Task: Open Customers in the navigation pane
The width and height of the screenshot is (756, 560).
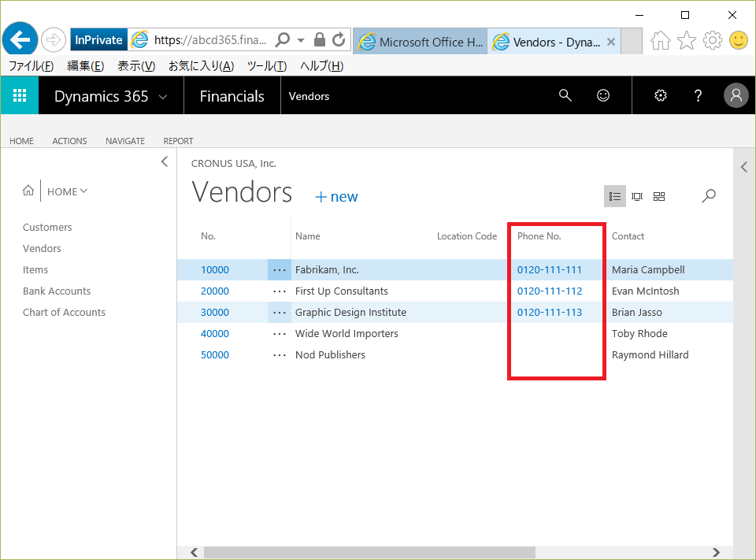Action: [47, 227]
